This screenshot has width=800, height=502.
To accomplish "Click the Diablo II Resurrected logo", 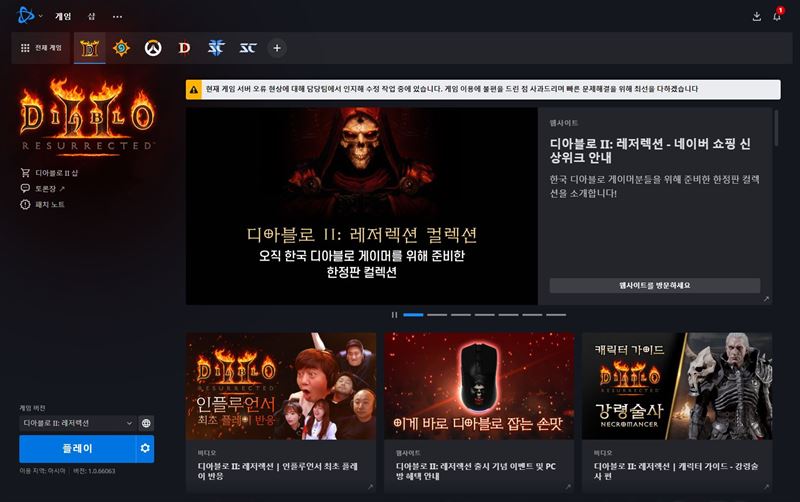I will click(87, 116).
